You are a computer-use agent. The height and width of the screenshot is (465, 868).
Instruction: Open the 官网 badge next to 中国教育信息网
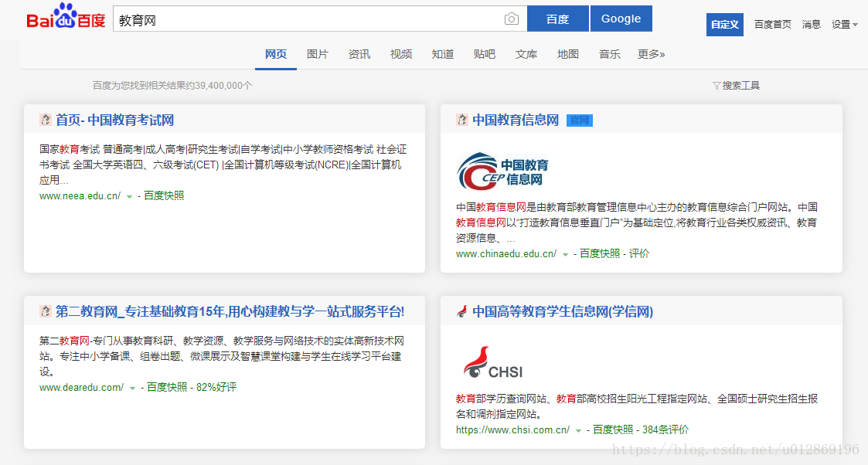click(x=580, y=120)
